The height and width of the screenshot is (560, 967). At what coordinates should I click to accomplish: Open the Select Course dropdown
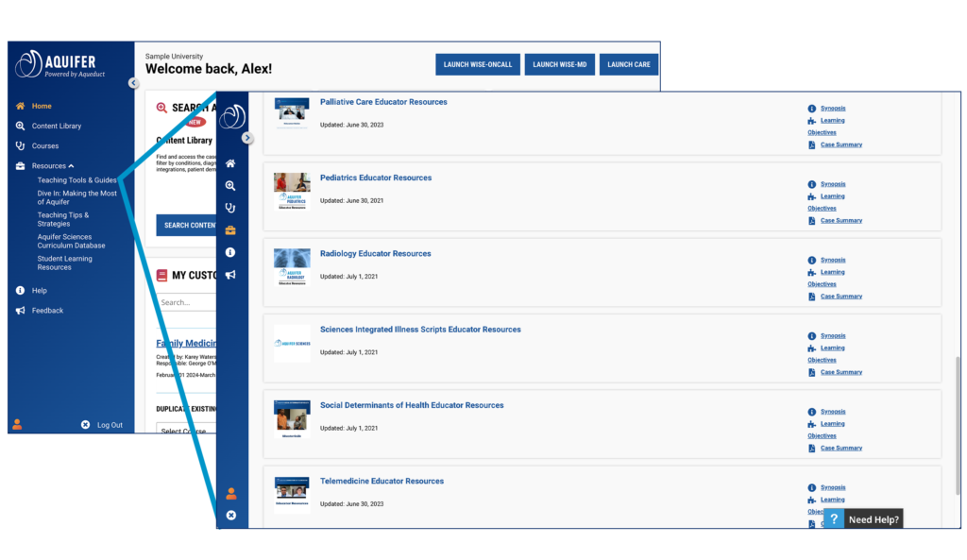(186, 428)
